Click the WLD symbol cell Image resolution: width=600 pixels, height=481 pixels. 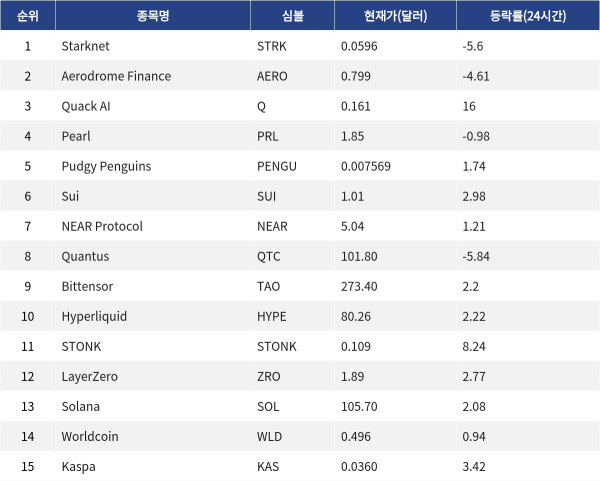point(269,437)
